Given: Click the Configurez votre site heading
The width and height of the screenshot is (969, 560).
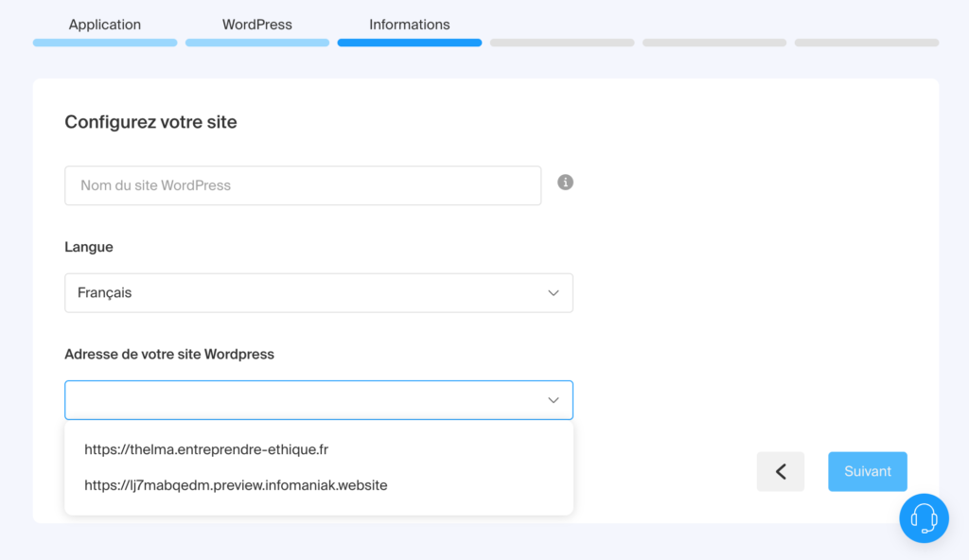Looking at the screenshot, I should [x=150, y=122].
